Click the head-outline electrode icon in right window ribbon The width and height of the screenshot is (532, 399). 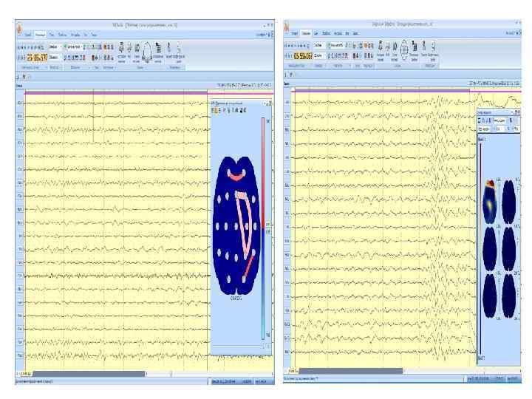click(x=404, y=50)
